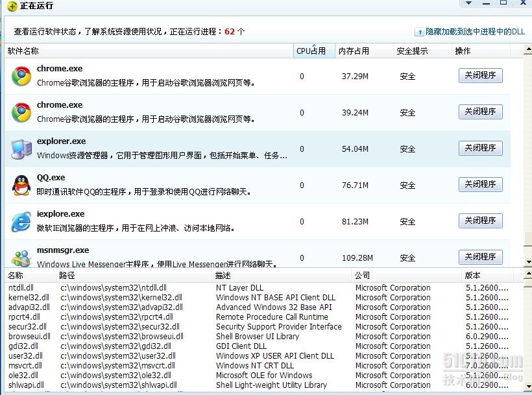
Task: Click description Remote Procedure Call Runtime
Action: (x=272, y=317)
